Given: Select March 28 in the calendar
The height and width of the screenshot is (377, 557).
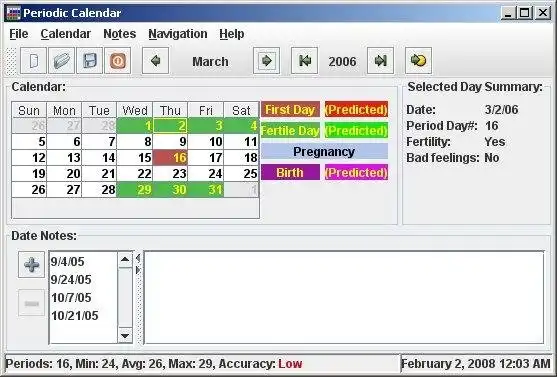Looking at the screenshot, I should 99,190.
